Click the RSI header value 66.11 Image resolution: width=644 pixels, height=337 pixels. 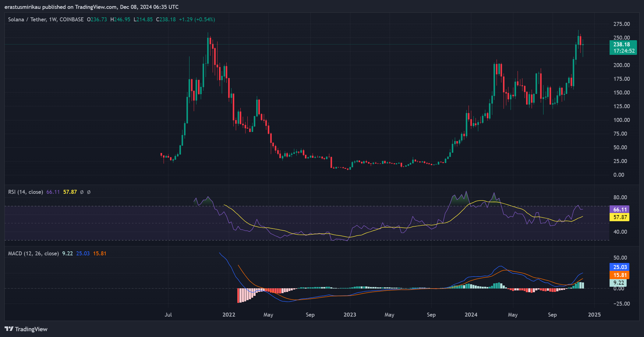(x=53, y=192)
